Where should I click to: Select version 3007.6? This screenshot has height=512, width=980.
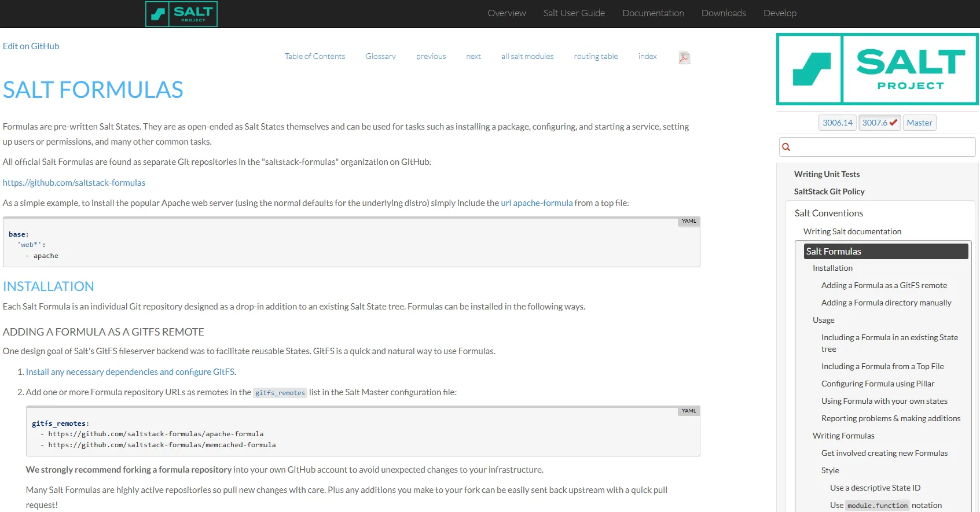point(879,123)
